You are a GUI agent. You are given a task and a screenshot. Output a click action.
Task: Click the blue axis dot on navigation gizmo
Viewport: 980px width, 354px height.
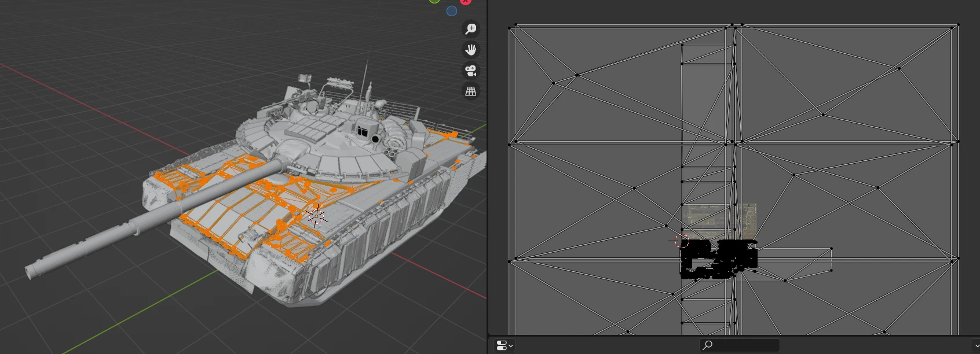click(x=452, y=11)
